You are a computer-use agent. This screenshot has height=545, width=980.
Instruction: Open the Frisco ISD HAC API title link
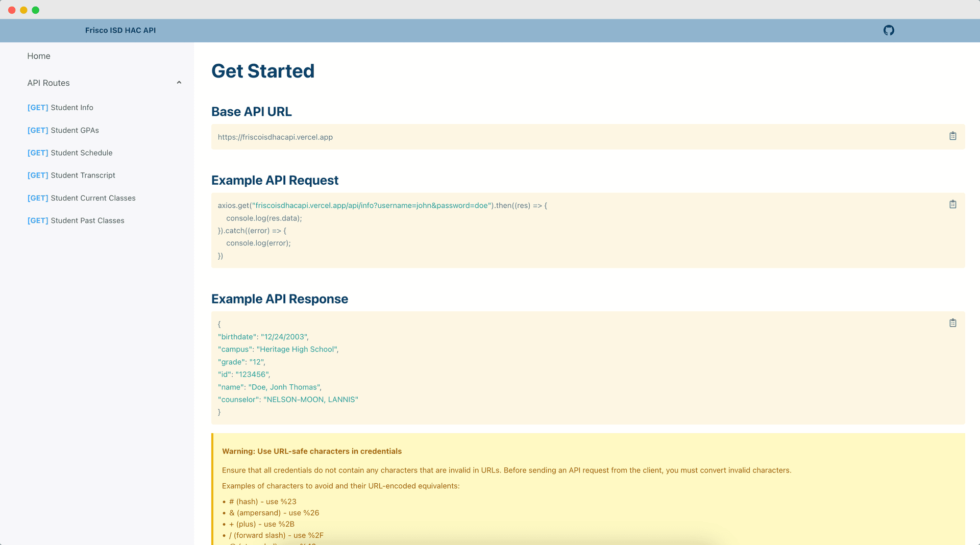coord(120,30)
